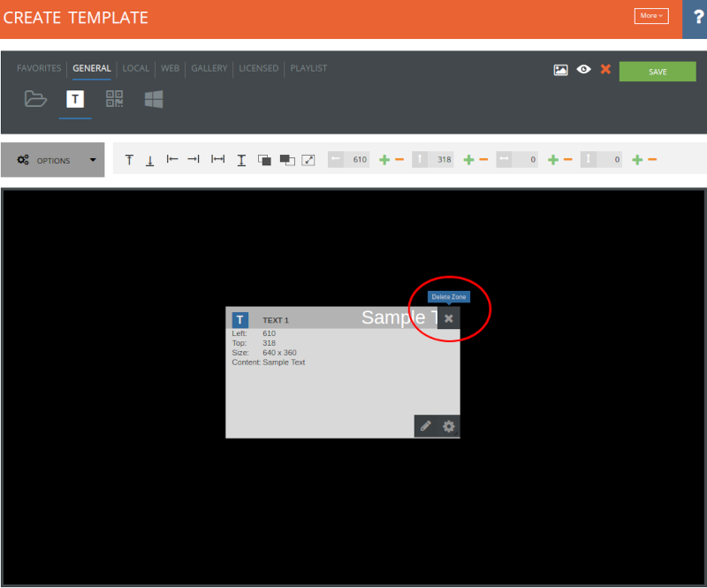Viewport: 707px width, 588px height.
Task: Click the Size 640 x 360 value
Action: coord(279,353)
